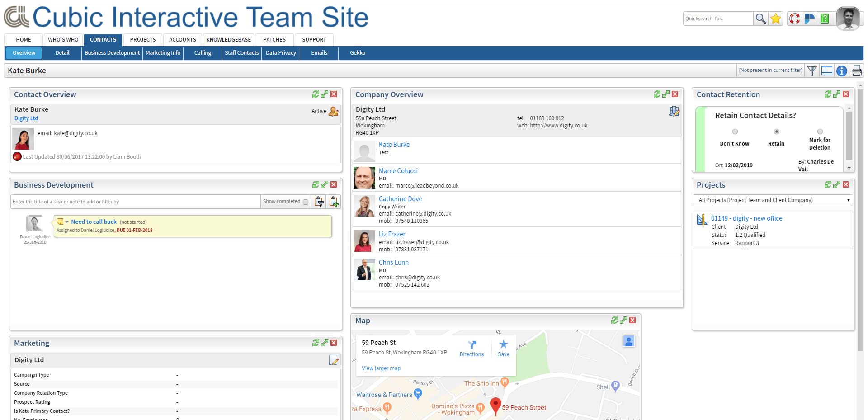Click the Directions icon on the map
868x420 pixels.
472,345
